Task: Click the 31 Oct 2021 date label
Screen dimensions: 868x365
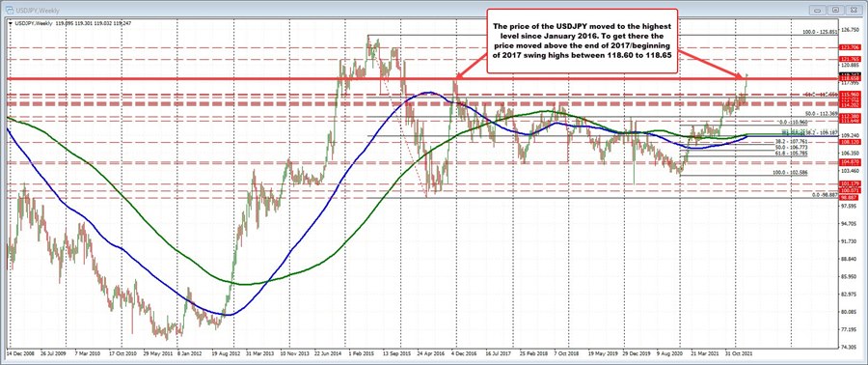Action: [738, 352]
